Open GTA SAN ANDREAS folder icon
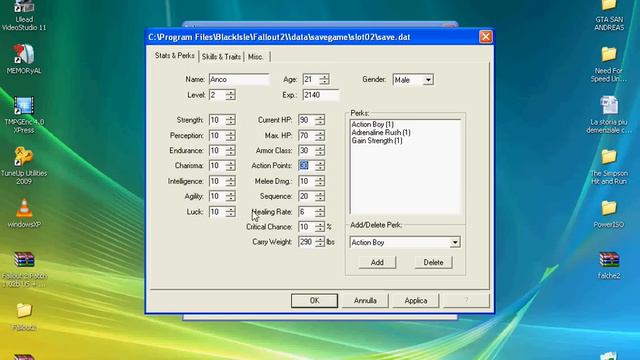This screenshot has width=640, height=360. tap(609, 16)
